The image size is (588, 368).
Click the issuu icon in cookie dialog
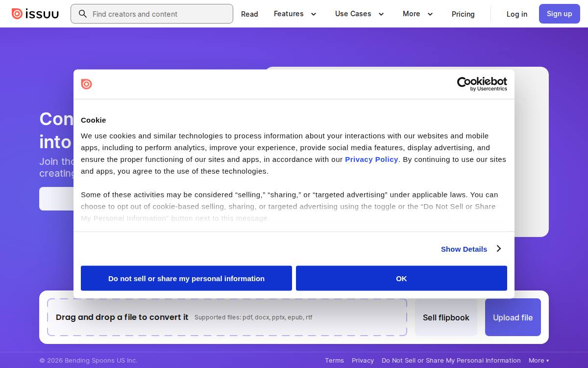[86, 84]
